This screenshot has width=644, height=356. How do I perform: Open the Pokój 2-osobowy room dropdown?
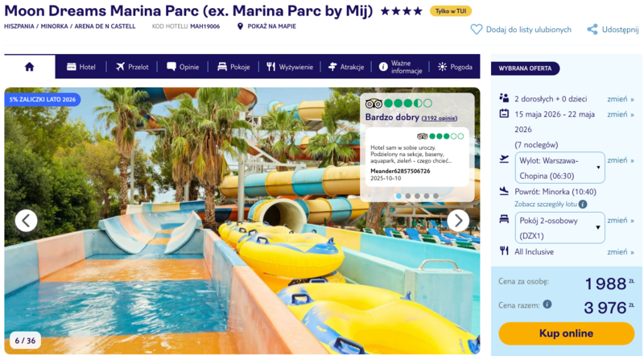point(559,228)
